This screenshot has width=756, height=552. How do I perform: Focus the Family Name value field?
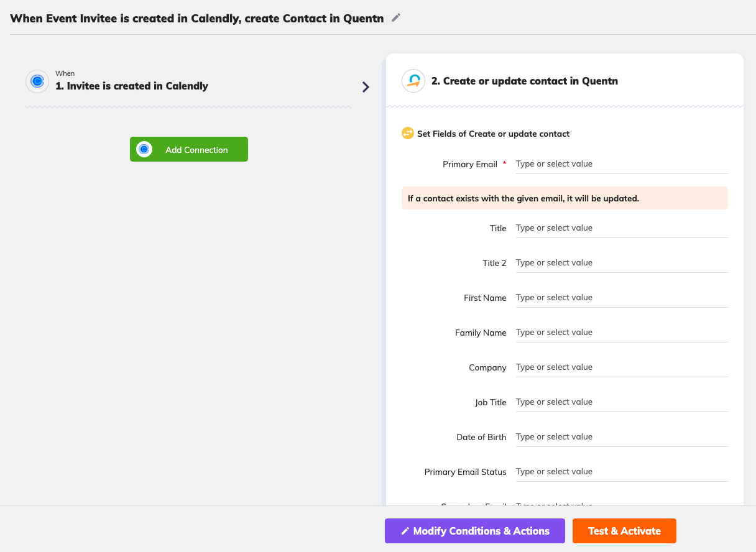(x=622, y=333)
